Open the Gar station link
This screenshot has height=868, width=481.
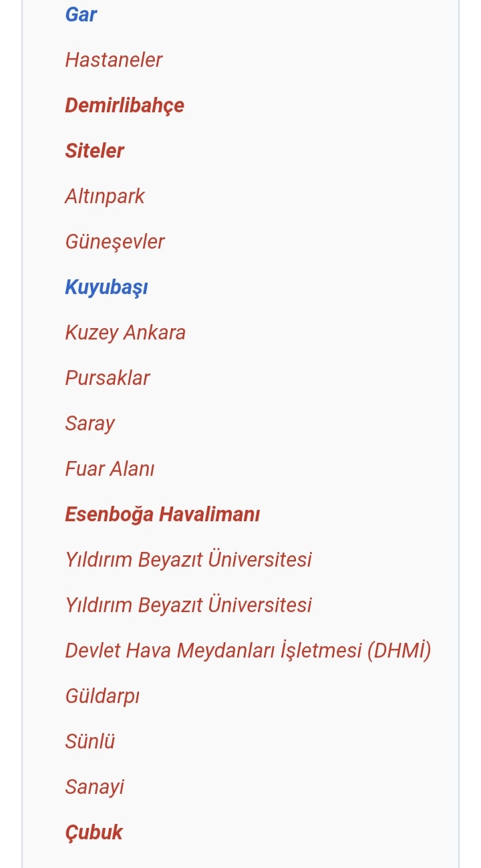point(81,15)
